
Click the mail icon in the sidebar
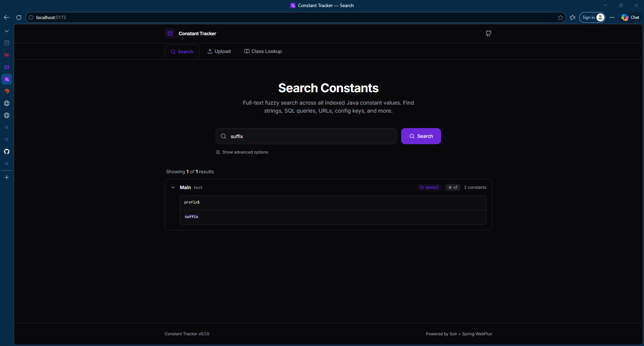[x=7, y=67]
